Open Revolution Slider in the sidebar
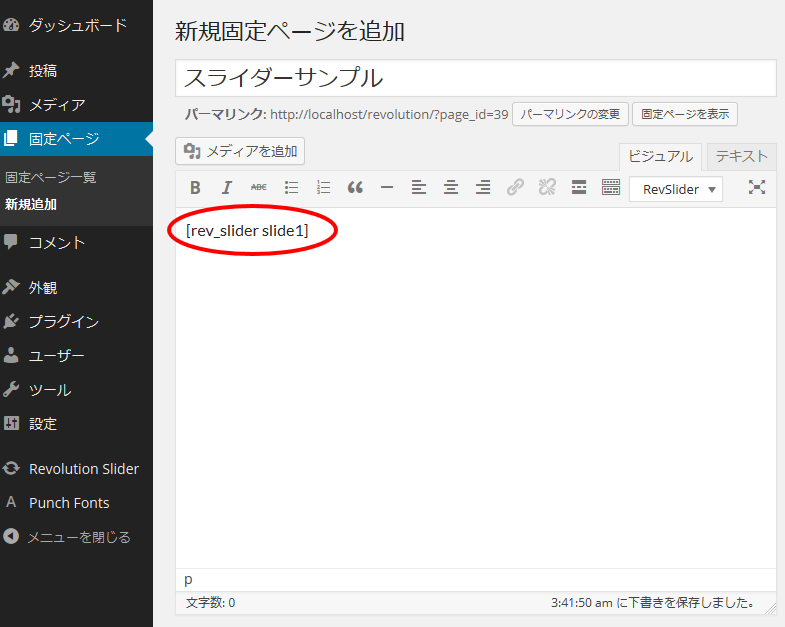This screenshot has height=627, width=785. point(84,469)
